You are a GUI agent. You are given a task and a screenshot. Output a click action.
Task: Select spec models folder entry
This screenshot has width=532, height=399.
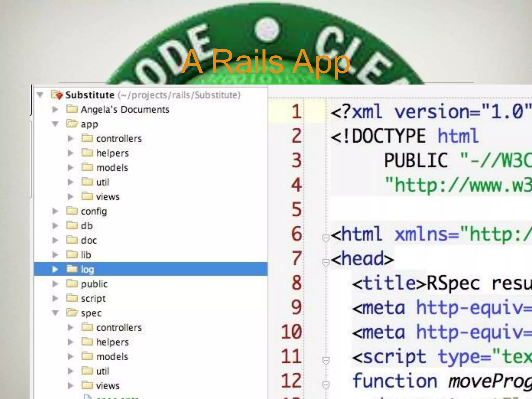coord(112,356)
